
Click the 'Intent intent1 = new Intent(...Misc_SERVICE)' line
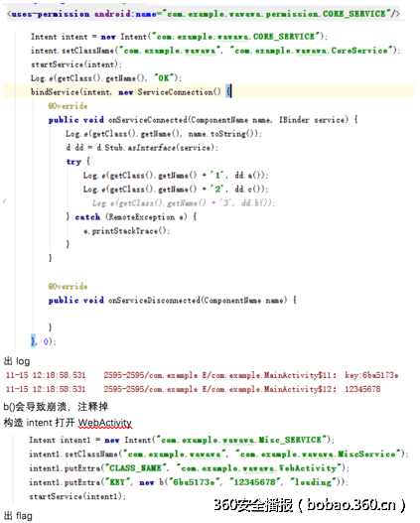pyautogui.click(x=182, y=441)
